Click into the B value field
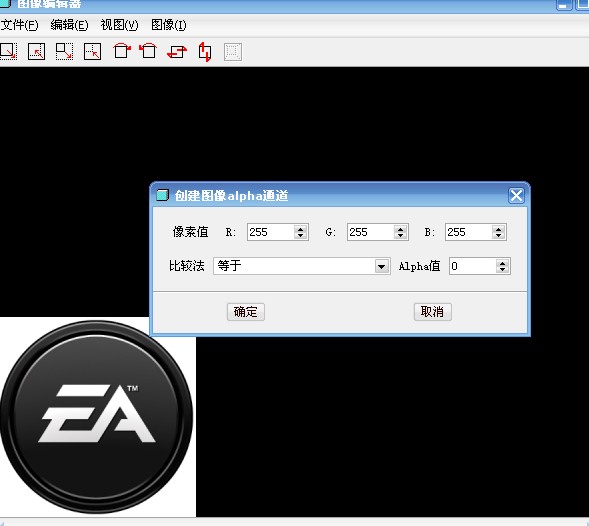This screenshot has width=589, height=526. [468, 232]
